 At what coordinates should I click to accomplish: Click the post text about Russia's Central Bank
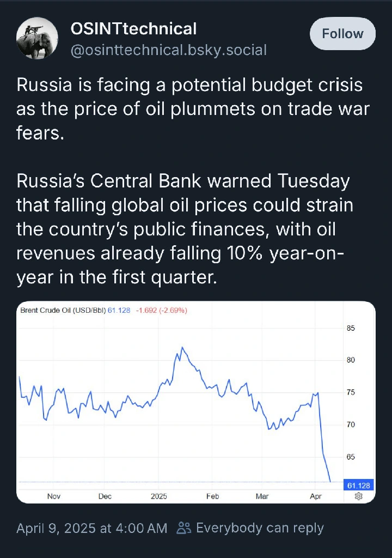tap(185, 229)
